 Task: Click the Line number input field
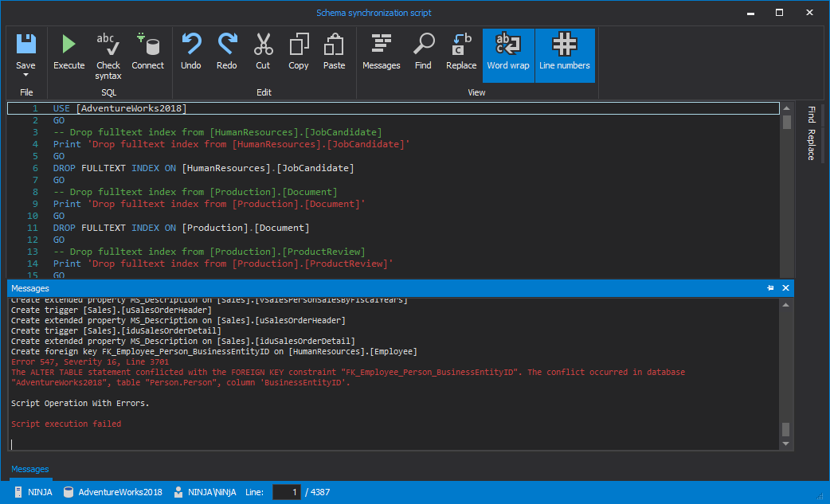point(287,492)
